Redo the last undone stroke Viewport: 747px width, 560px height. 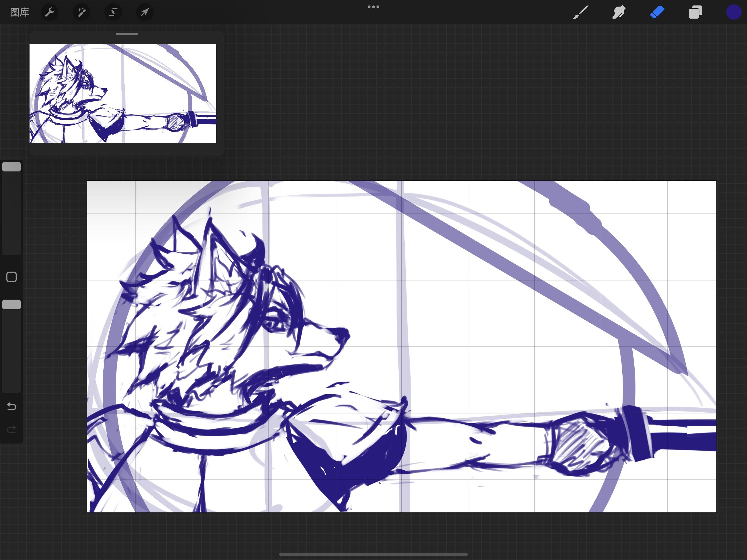coord(11,429)
